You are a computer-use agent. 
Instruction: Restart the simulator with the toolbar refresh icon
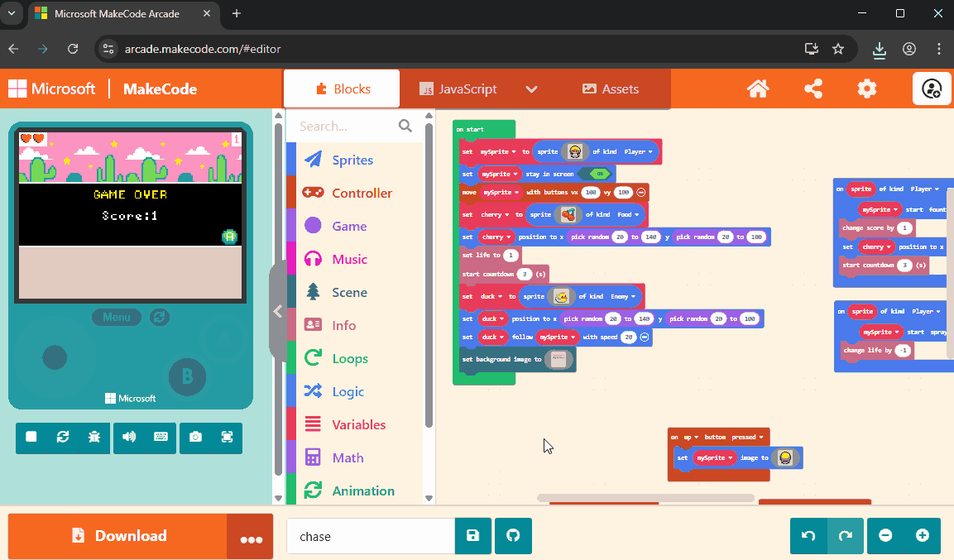coord(63,438)
